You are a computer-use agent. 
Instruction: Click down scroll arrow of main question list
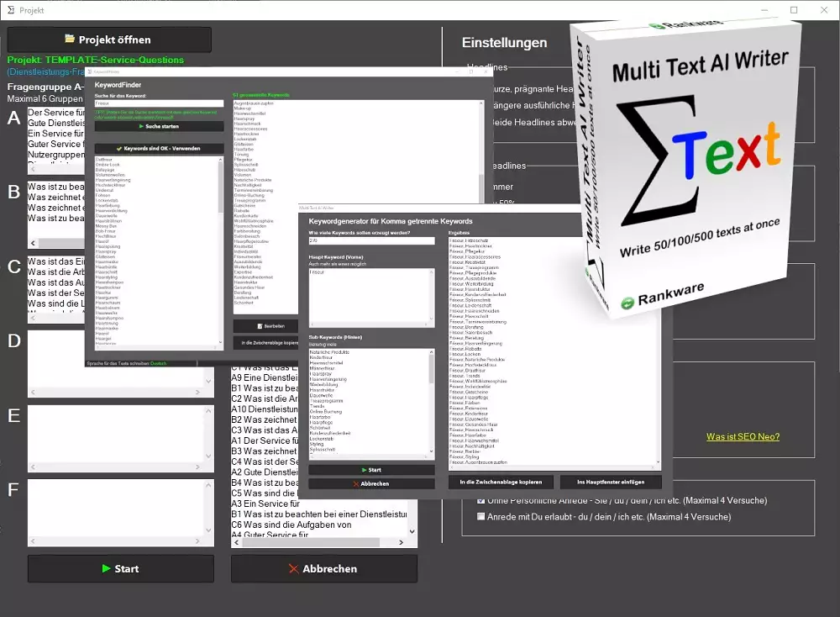(412, 531)
